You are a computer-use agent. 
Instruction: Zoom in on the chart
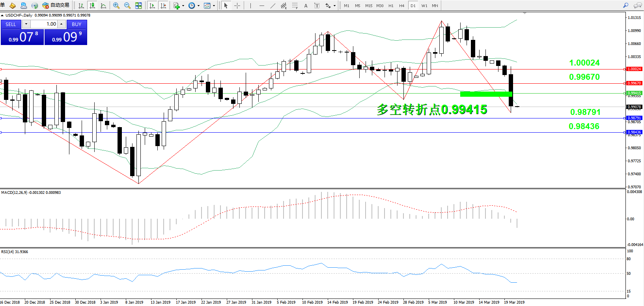tap(116, 6)
